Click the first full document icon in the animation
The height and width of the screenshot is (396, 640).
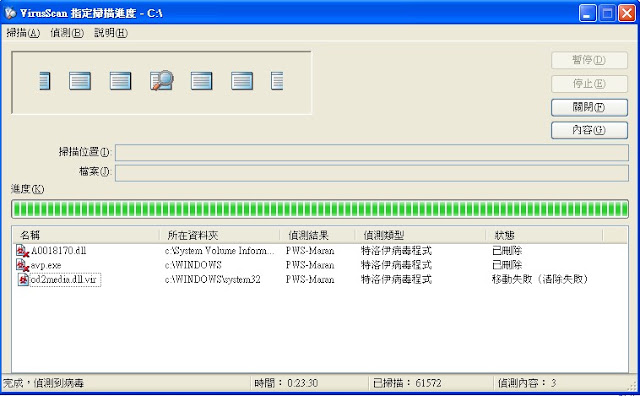[80, 81]
